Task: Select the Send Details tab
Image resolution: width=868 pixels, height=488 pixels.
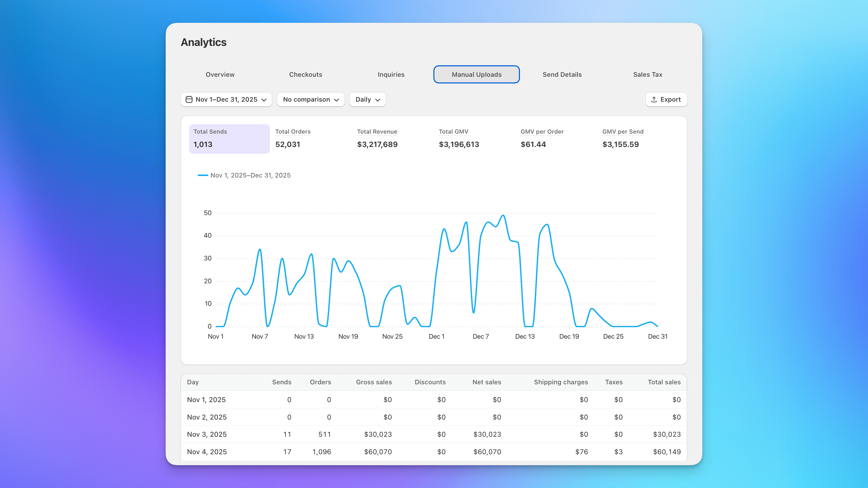Action: click(x=562, y=74)
